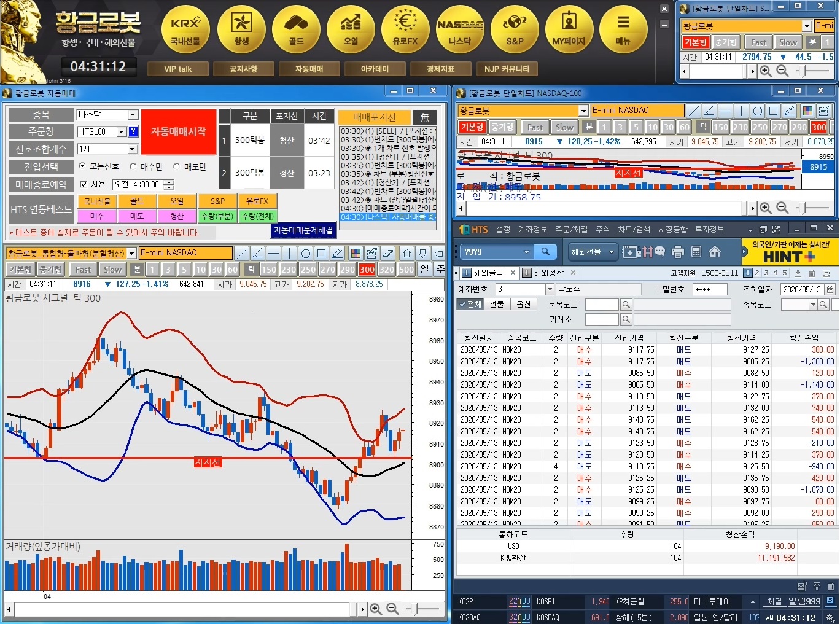Toggle the 전체 filter in HTS
Viewport: 840px width, 624px height.
point(470,304)
